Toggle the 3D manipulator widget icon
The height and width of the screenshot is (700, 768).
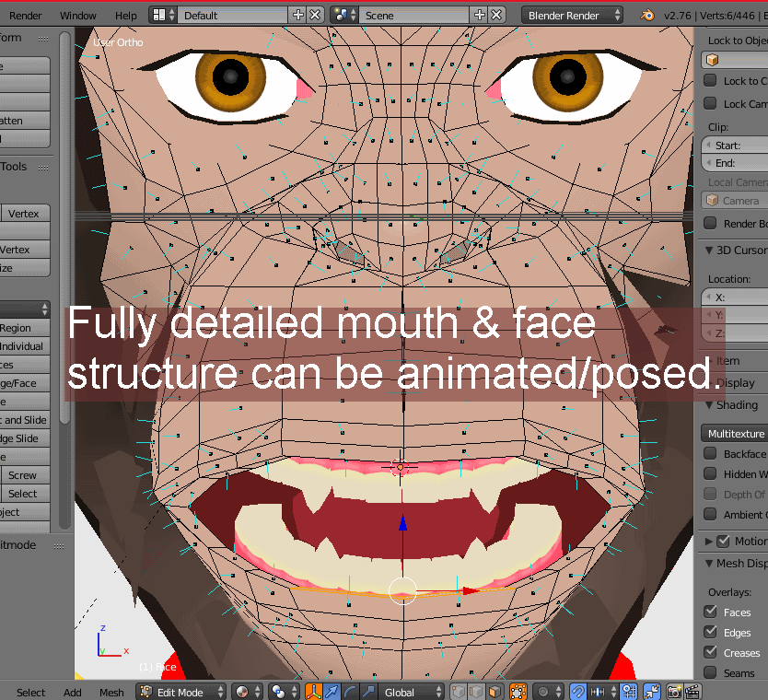pos(314,692)
